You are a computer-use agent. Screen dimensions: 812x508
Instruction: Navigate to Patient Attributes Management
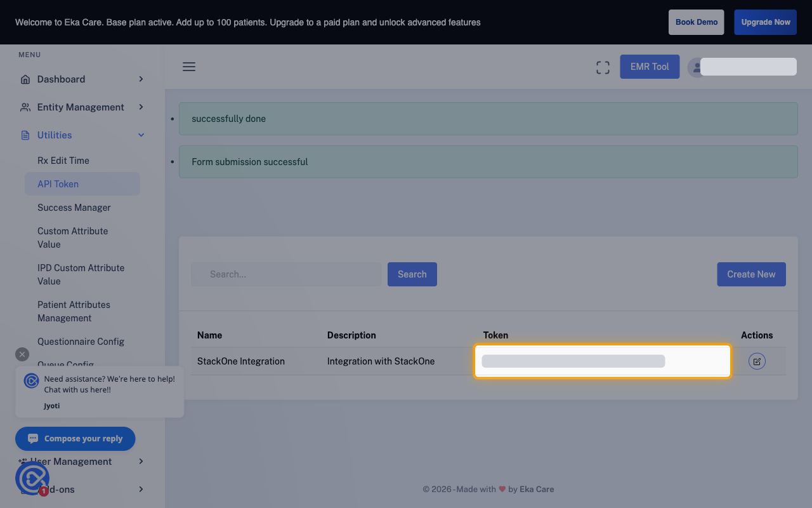74,311
